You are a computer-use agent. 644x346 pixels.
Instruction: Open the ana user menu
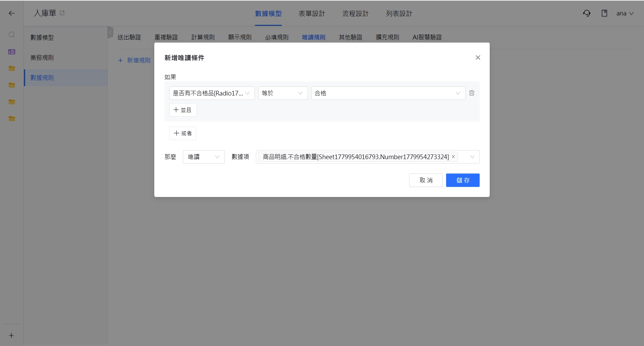pos(625,13)
